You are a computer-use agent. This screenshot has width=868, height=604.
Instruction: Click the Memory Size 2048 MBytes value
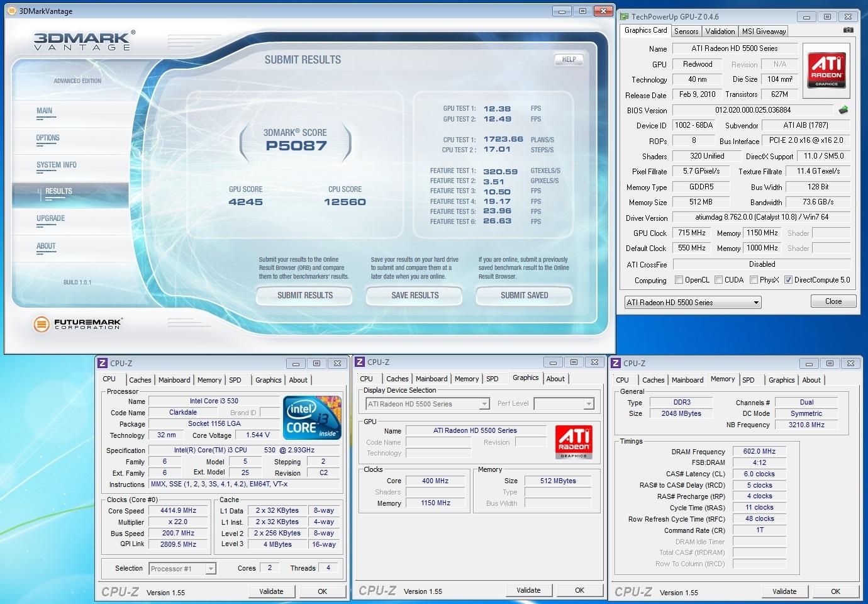point(681,413)
